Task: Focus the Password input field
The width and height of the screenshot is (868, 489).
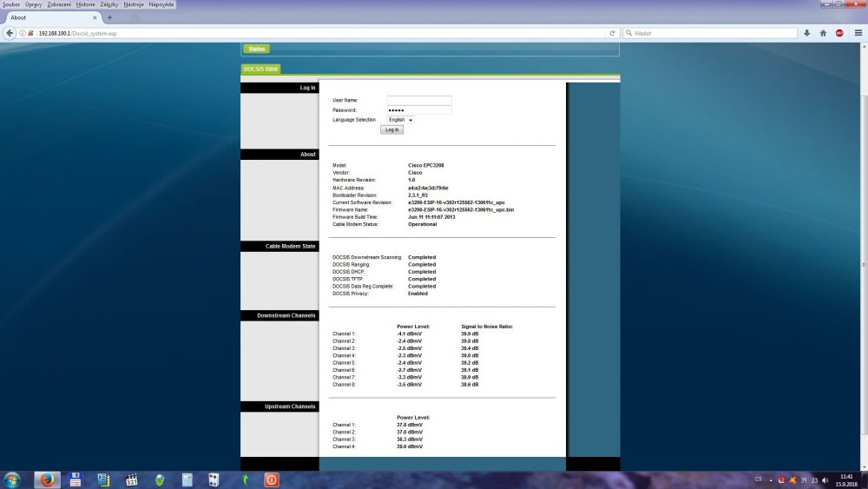Action: [419, 110]
